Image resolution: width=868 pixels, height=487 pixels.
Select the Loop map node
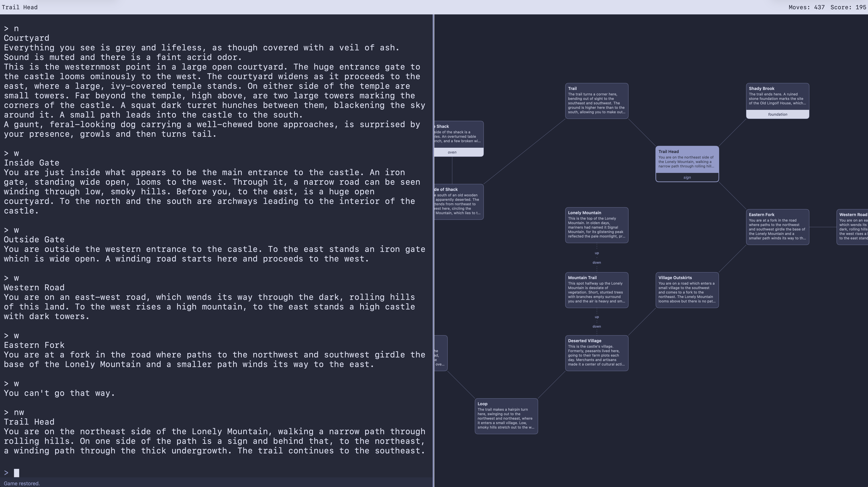pyautogui.click(x=506, y=416)
